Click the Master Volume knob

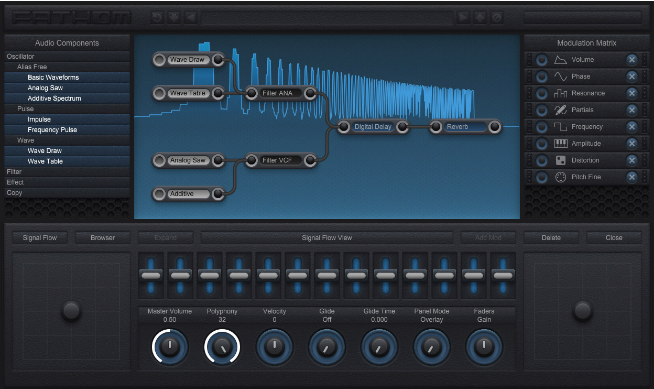[x=170, y=346]
